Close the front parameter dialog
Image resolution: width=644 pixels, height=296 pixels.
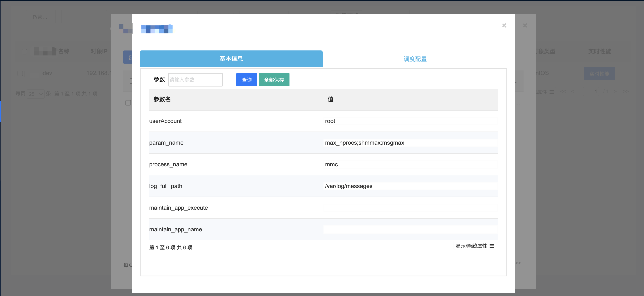[x=504, y=25]
